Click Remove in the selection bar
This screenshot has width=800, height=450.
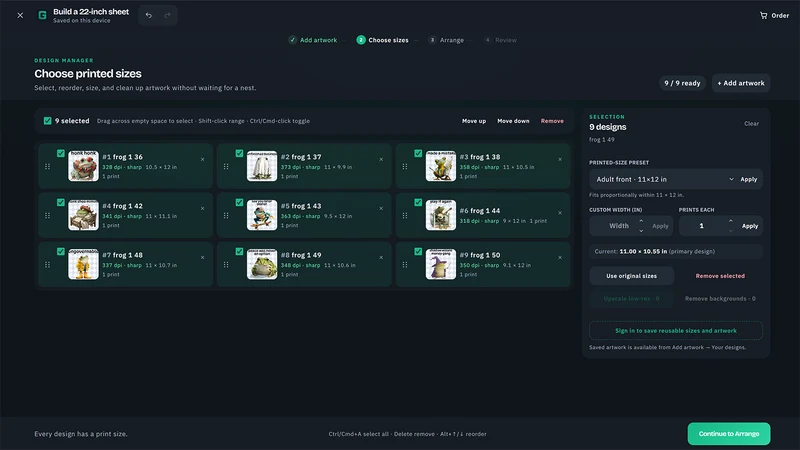(552, 121)
